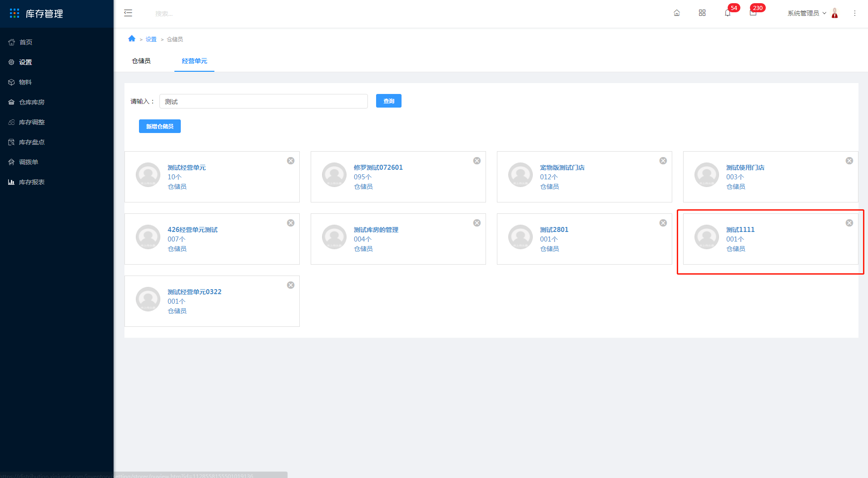Click avatar of 测试2801 card
Image resolution: width=868 pixels, height=478 pixels.
coord(521,237)
